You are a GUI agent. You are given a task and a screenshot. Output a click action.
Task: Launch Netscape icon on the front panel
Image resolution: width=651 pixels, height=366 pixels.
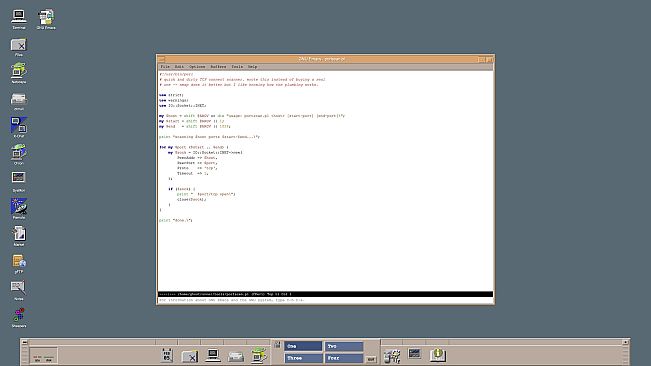(x=259, y=355)
